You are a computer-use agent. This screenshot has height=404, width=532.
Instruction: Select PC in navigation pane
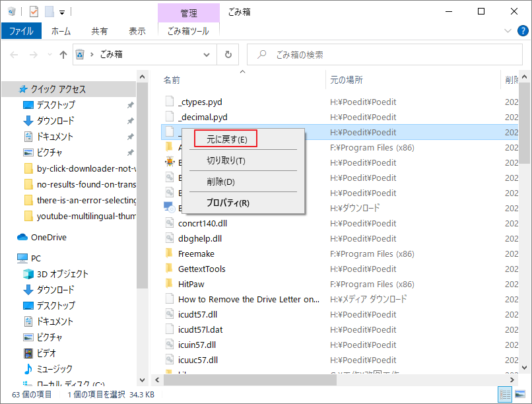point(36,259)
